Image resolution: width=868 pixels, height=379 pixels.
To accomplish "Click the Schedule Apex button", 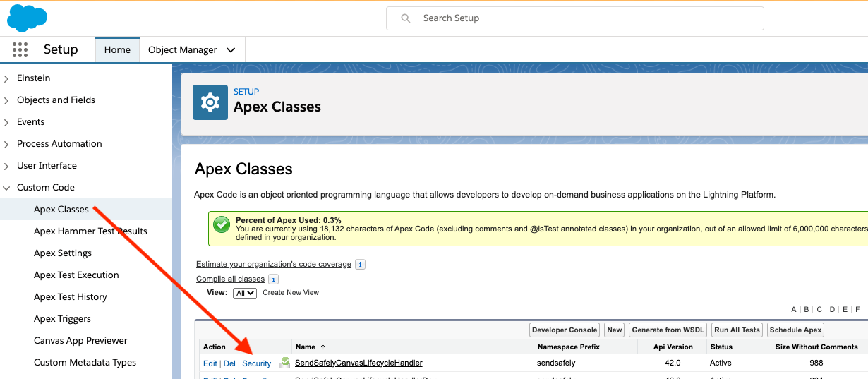I will tap(795, 330).
